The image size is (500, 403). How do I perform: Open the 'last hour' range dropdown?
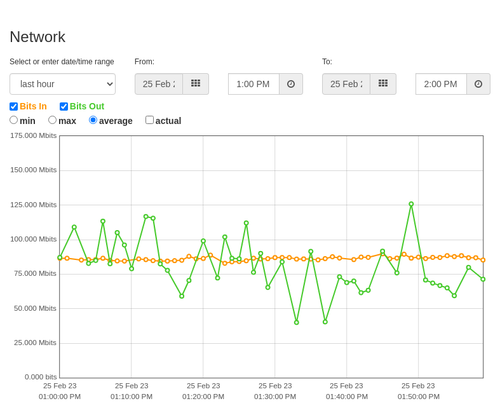[63, 84]
